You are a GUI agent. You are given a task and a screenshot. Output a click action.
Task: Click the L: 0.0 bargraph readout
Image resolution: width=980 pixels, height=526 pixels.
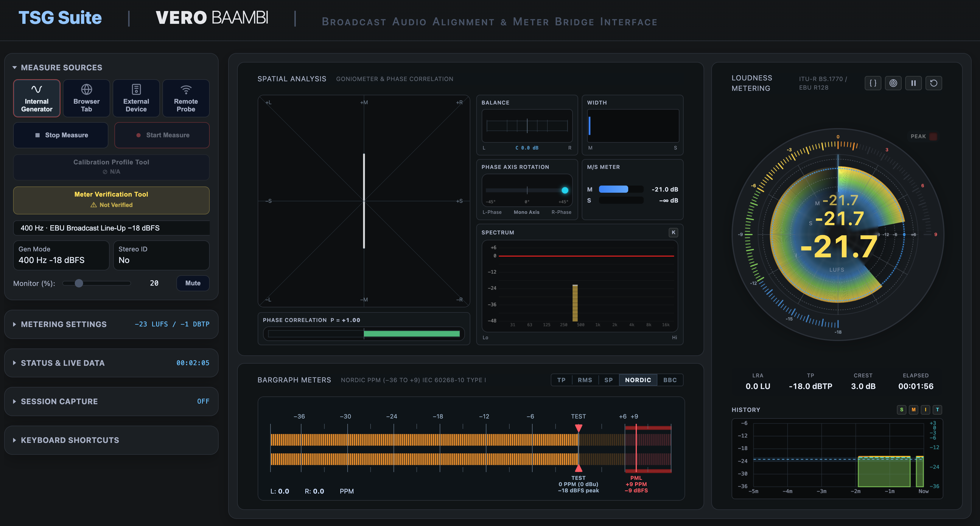(280, 491)
